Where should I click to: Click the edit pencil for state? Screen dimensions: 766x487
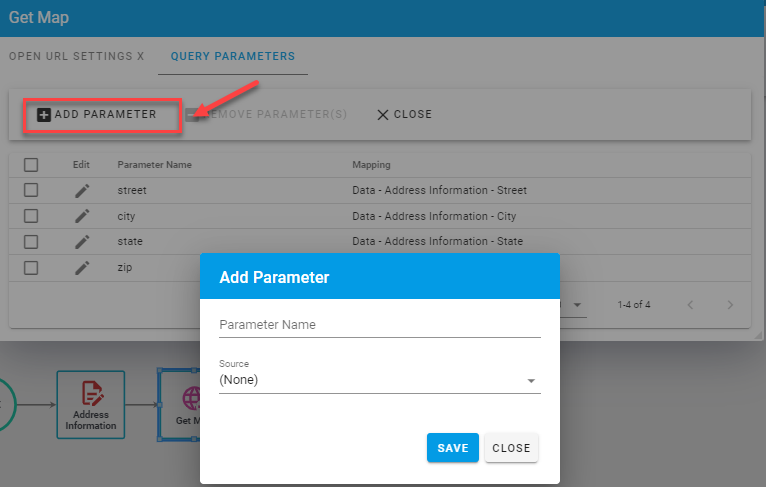coord(82,241)
